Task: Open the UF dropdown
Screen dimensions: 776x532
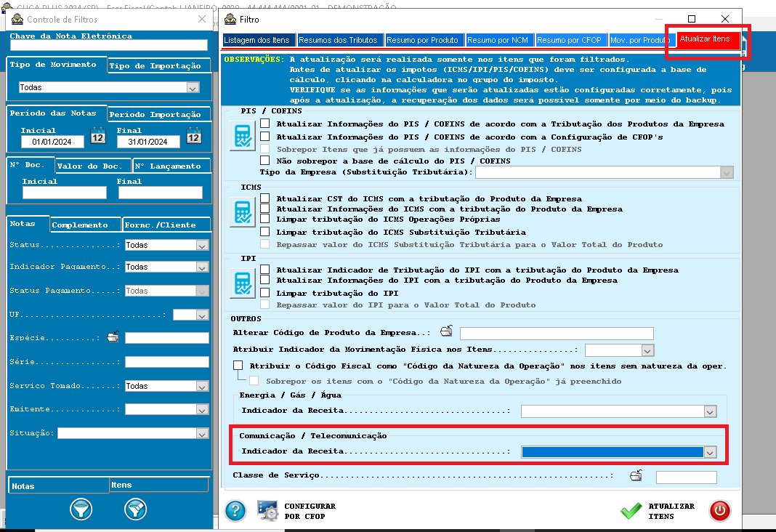Action: (x=202, y=315)
